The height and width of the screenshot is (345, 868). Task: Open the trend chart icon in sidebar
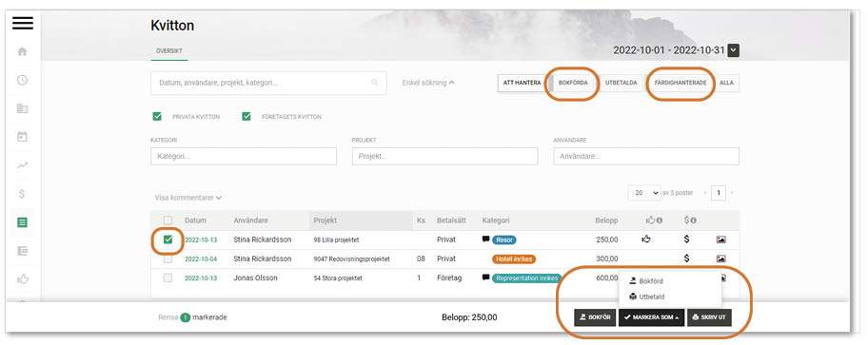[22, 165]
